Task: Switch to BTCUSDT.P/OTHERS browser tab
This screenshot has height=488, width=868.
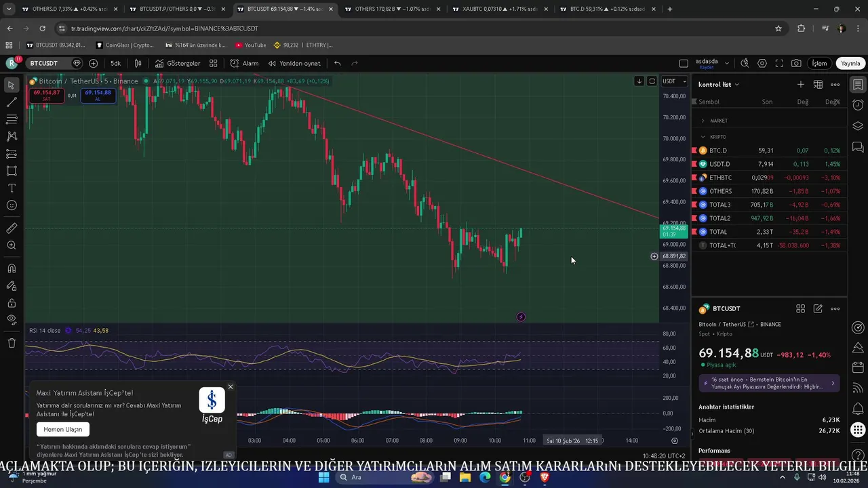Action: [x=176, y=9]
